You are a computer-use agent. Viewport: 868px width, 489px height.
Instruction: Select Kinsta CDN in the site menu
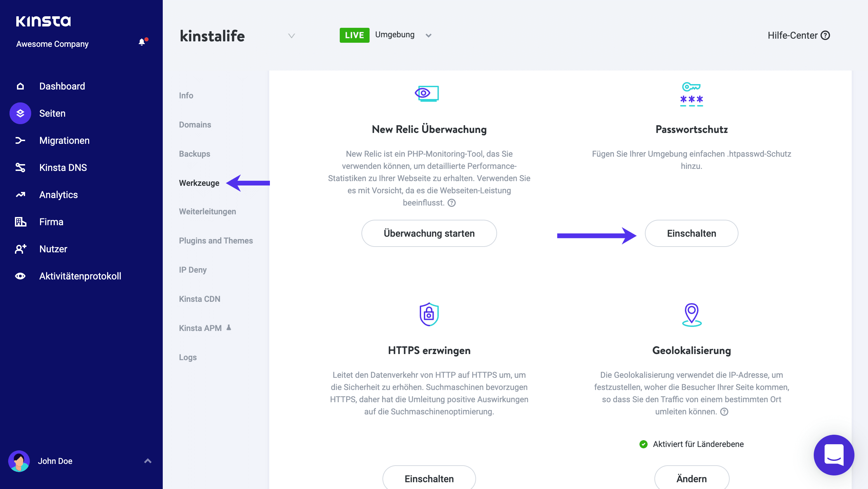pyautogui.click(x=200, y=299)
